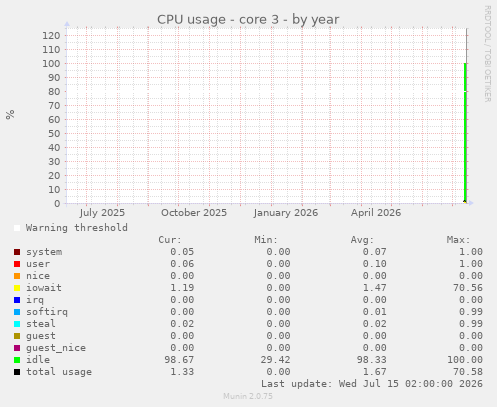Click the y-axis label 100

click(x=51, y=64)
